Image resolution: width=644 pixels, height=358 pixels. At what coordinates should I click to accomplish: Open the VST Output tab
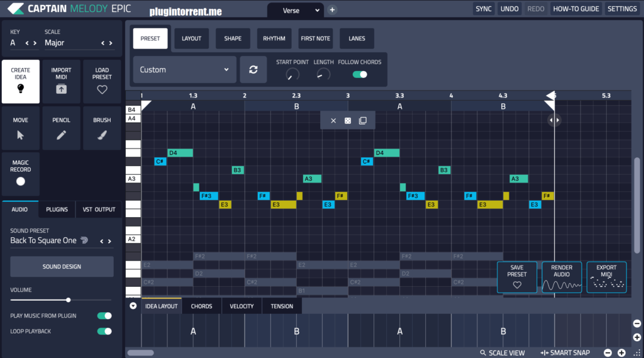tap(99, 210)
